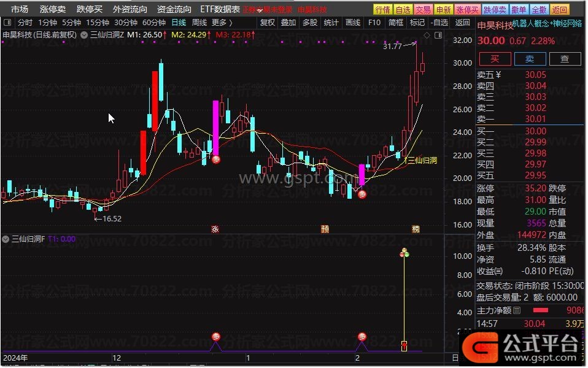Click the 机器人概念+神经网络 concept link
The height and width of the screenshot is (368, 588).
(547, 23)
